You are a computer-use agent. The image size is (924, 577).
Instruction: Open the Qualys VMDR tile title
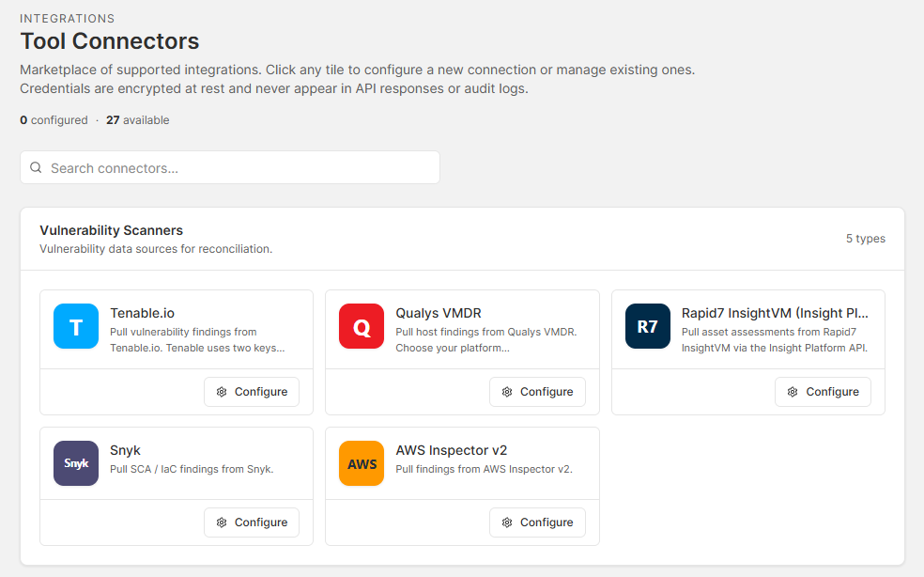point(439,313)
